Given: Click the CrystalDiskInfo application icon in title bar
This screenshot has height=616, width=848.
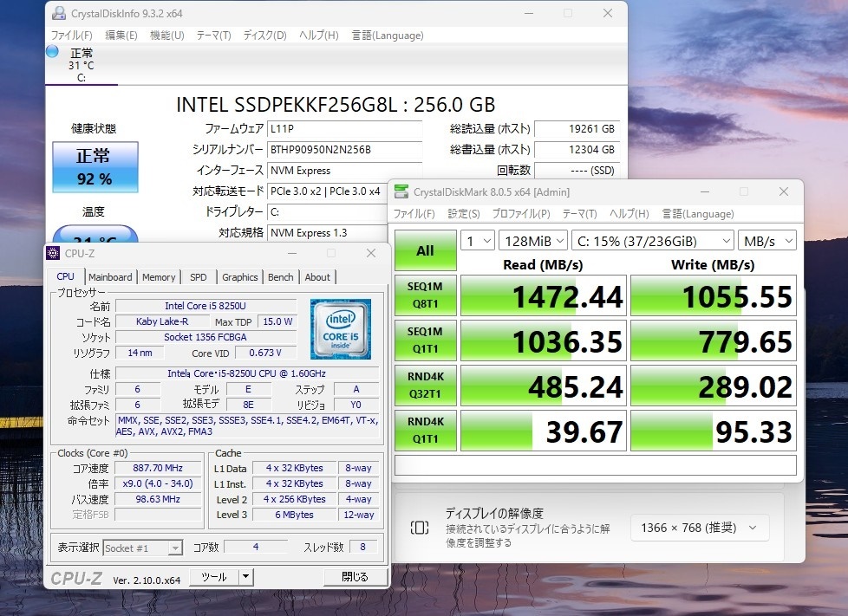Looking at the screenshot, I should tap(59, 13).
